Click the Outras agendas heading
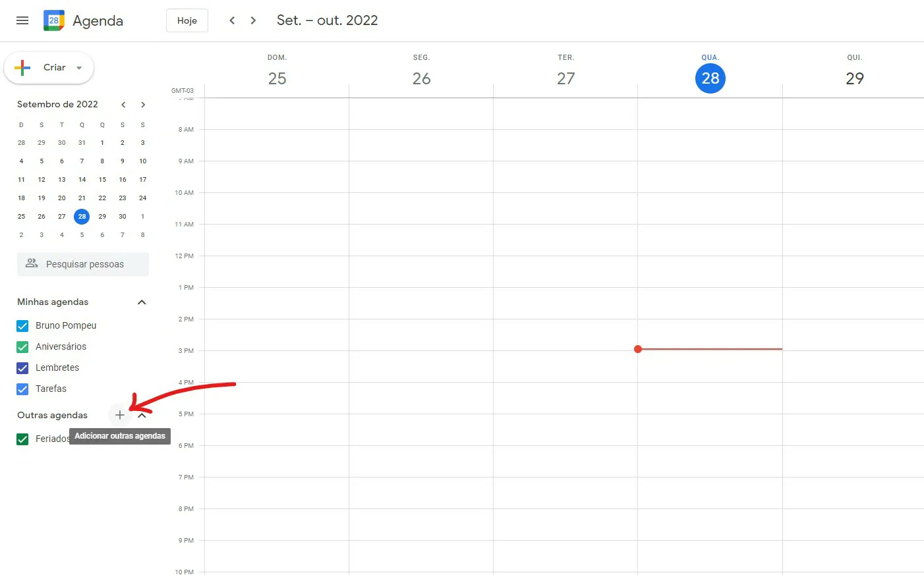Viewport: 924px width, 575px height. tap(52, 415)
